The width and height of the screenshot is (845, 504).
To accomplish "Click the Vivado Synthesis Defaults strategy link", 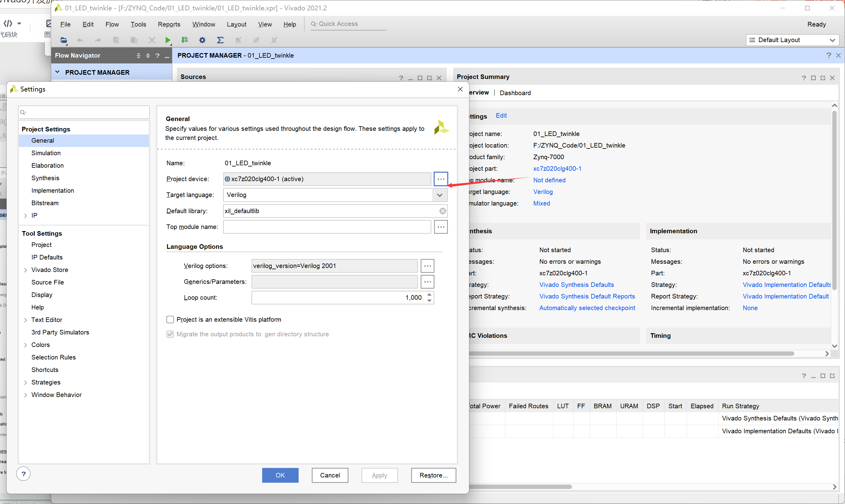I will [576, 284].
